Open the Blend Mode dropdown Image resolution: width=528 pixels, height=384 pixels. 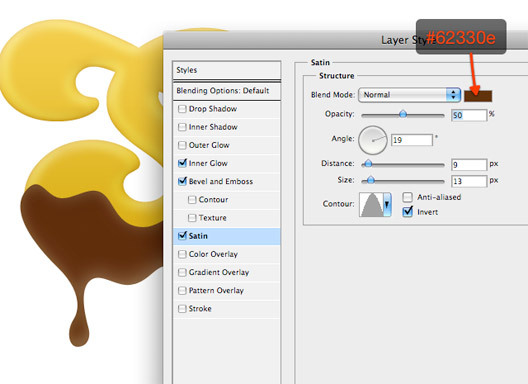(409, 95)
